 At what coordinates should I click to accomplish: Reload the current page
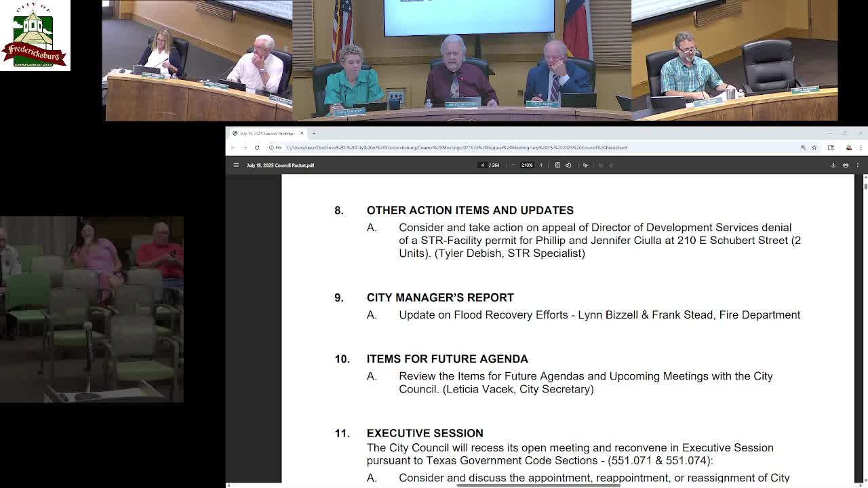(x=256, y=146)
